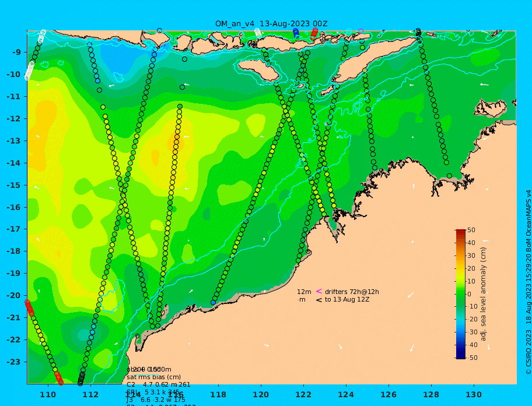This screenshot has height=406, width=532.
Task: Click the colorbar tick label 50 at the top
Action: [471, 230]
